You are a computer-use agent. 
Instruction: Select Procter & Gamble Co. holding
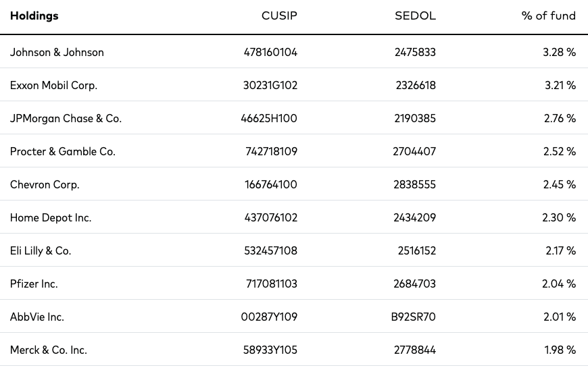[x=63, y=151]
